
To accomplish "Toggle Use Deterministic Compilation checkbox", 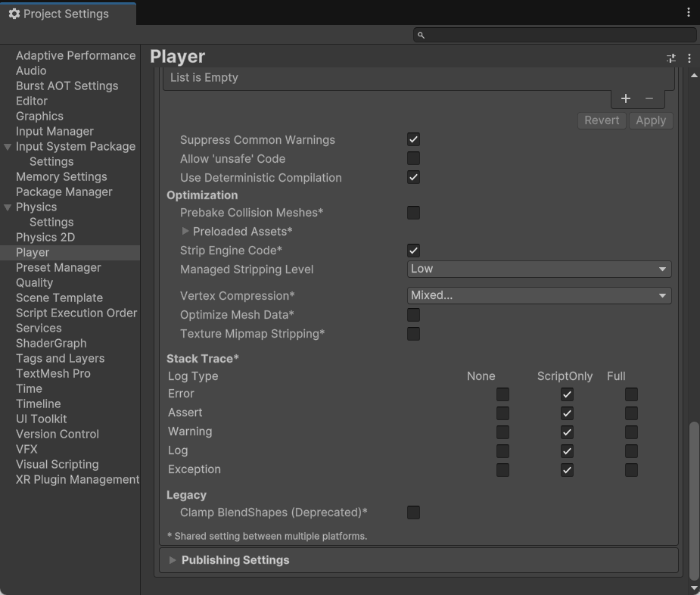I will coord(413,177).
